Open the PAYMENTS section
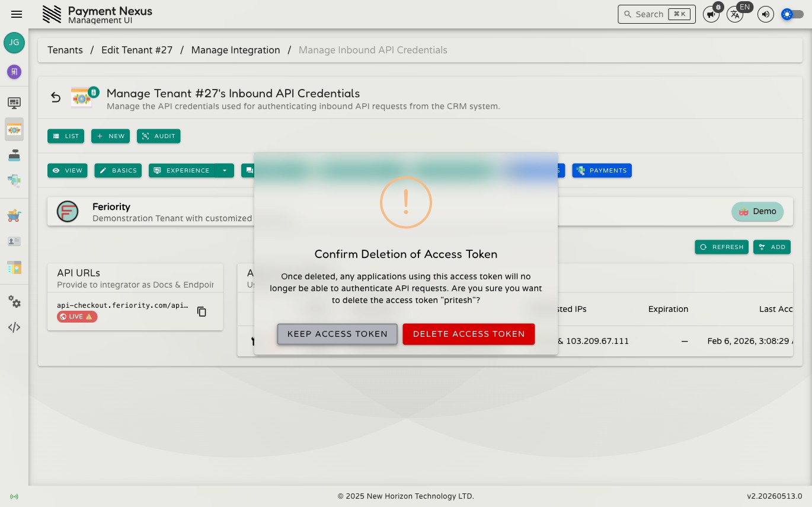Image resolution: width=812 pixels, height=507 pixels. tap(602, 170)
